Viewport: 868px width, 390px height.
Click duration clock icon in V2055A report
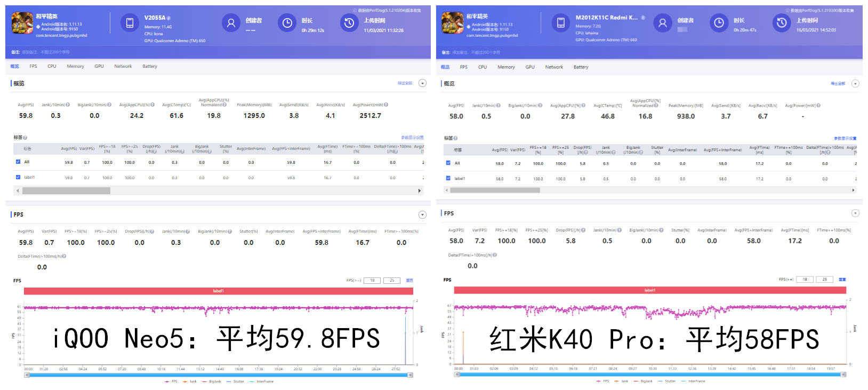287,23
